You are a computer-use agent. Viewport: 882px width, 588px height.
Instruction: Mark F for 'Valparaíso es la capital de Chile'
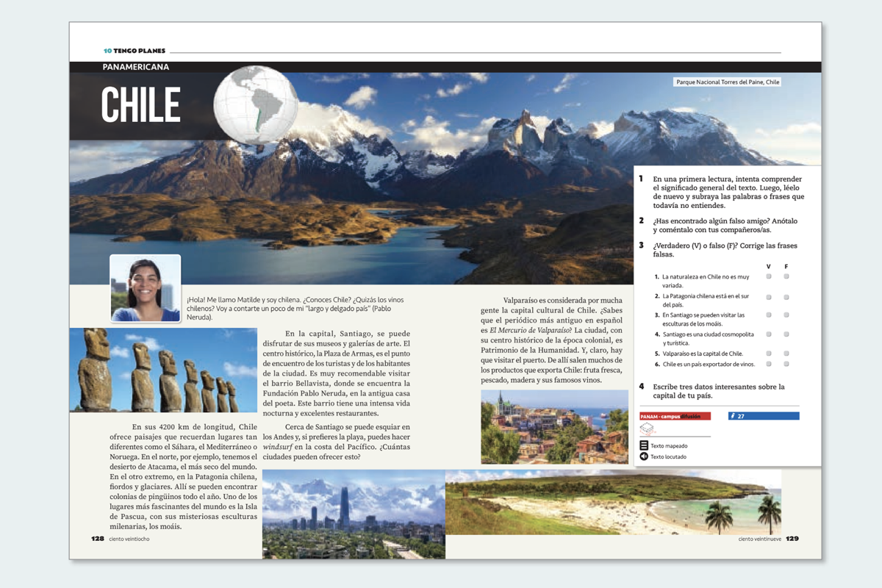786,354
